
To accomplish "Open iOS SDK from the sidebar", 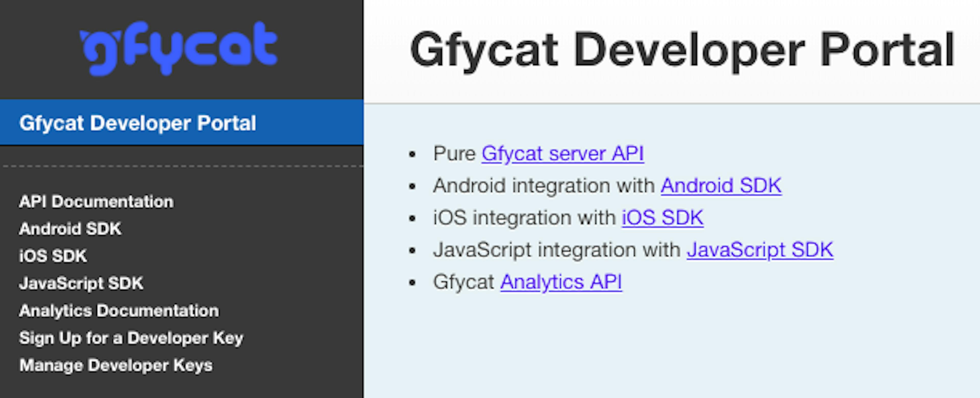I will point(53,255).
